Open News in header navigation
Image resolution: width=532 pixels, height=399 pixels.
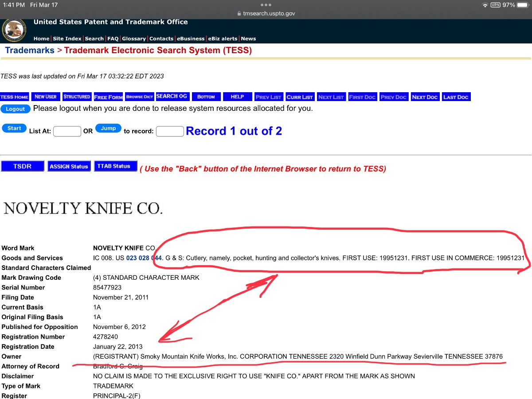248,39
